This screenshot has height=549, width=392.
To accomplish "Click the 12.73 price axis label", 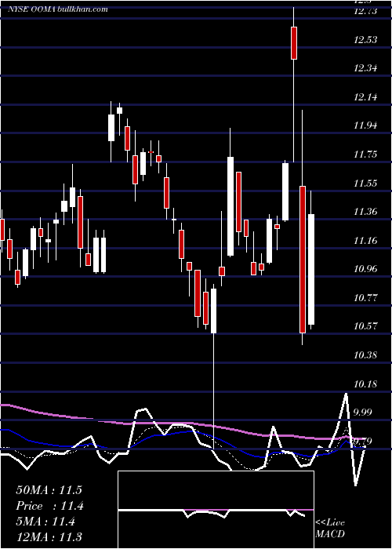I will coord(365,11).
